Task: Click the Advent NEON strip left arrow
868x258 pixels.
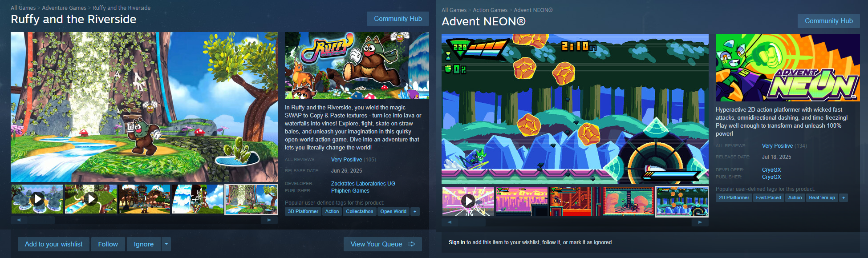Action: tap(449, 222)
